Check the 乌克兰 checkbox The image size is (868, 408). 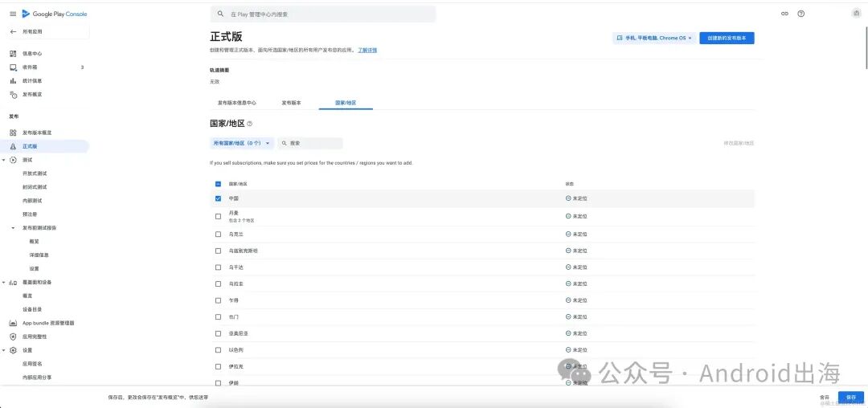[x=218, y=235]
